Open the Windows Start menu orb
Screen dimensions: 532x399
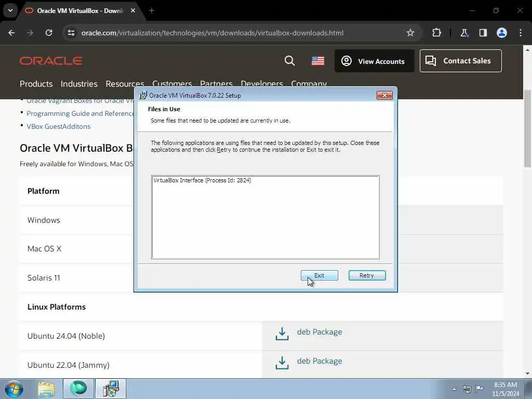14,389
